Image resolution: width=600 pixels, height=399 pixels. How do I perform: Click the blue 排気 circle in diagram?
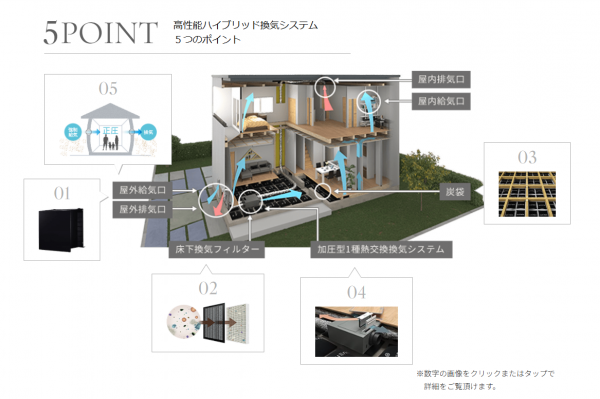(x=148, y=132)
